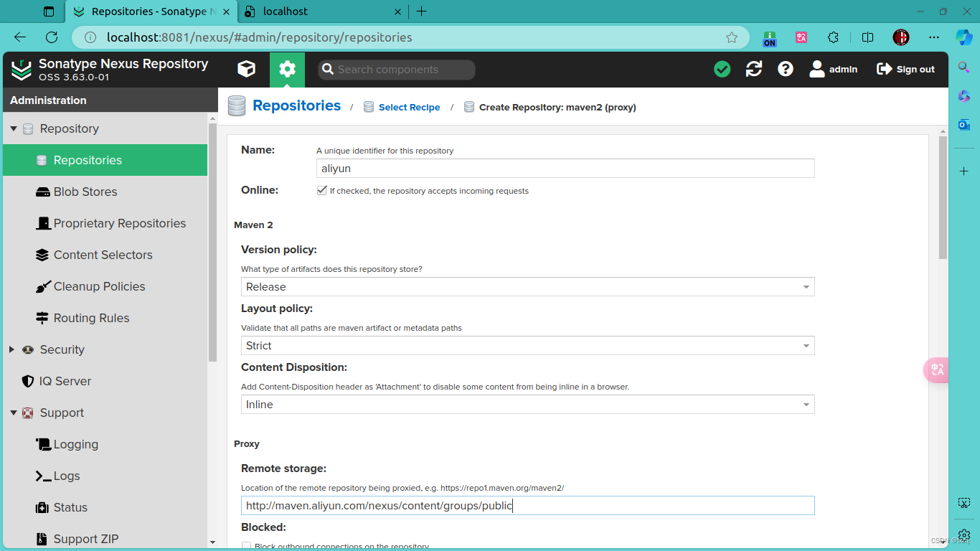Click the Nexus refresh icon in header

[x=754, y=69]
